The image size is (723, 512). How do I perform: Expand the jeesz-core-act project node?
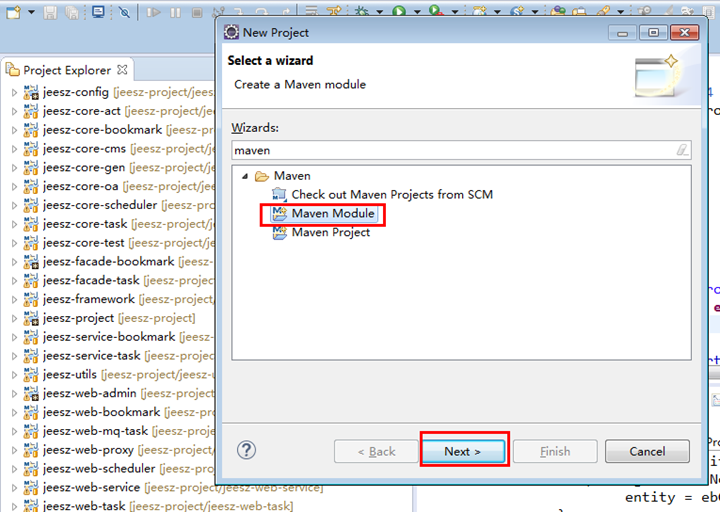coord(14,112)
